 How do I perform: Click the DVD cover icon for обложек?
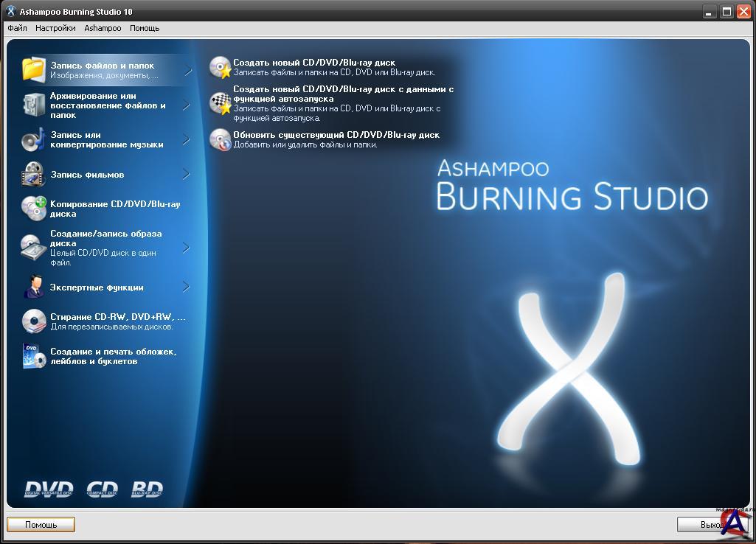[x=34, y=355]
